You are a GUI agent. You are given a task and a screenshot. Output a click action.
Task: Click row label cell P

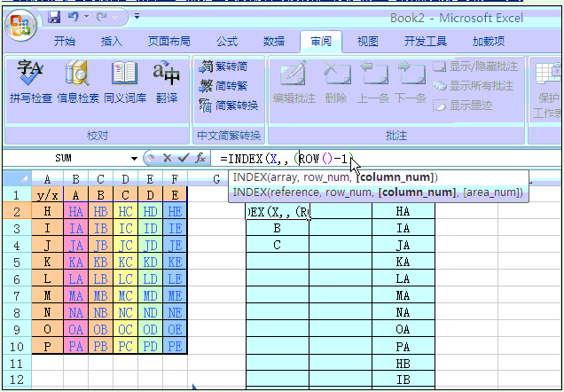48,347
